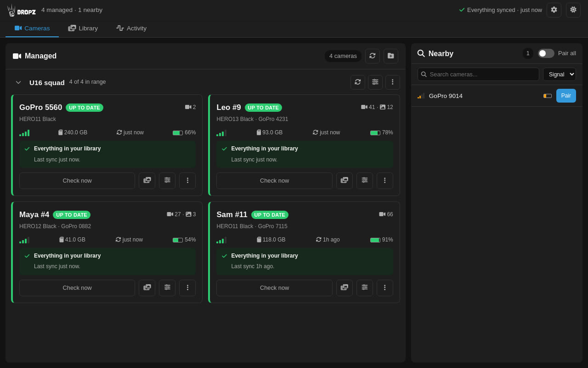Viewport: 588px width, 368px height.
Task: Open more options for Sam #11
Action: pos(385,288)
